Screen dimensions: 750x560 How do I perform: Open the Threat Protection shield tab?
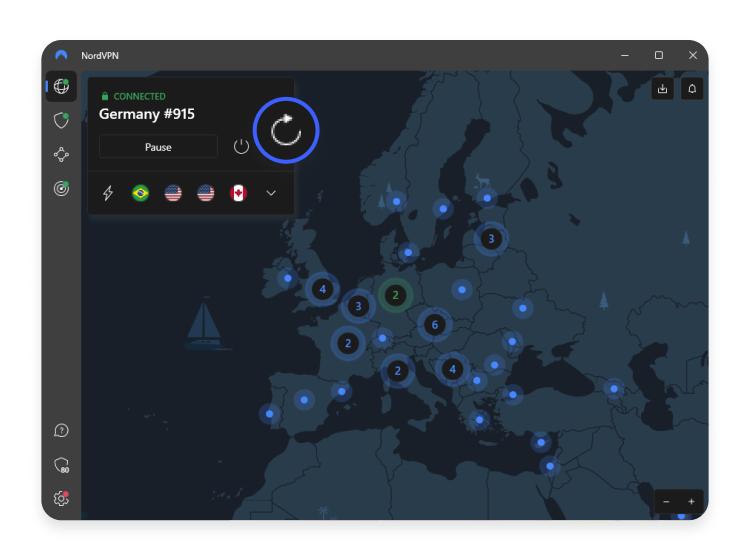tap(61, 121)
